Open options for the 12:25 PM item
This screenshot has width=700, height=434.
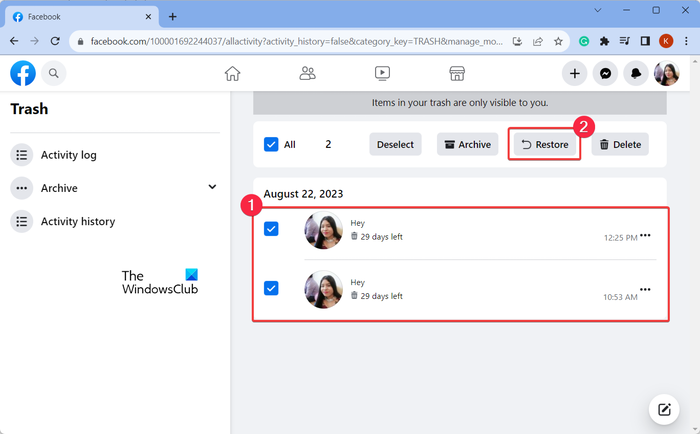point(645,235)
